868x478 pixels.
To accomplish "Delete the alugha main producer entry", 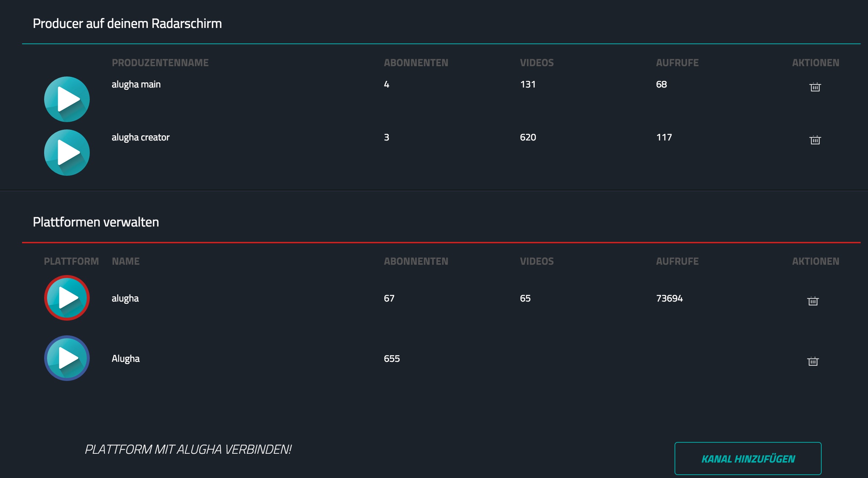I will point(815,87).
